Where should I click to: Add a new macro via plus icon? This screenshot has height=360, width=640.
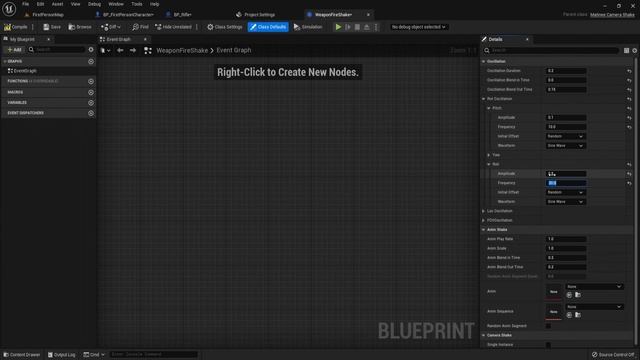point(91,92)
